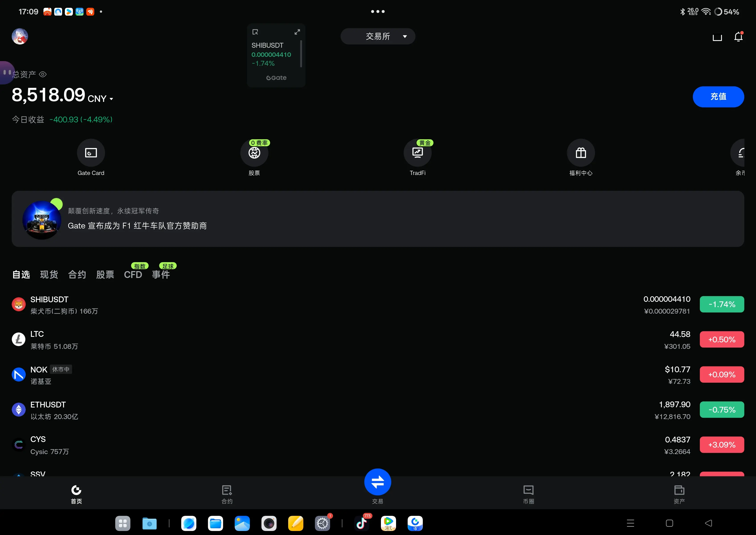
Task: Open the NOK Nokia icon
Action: point(19,374)
